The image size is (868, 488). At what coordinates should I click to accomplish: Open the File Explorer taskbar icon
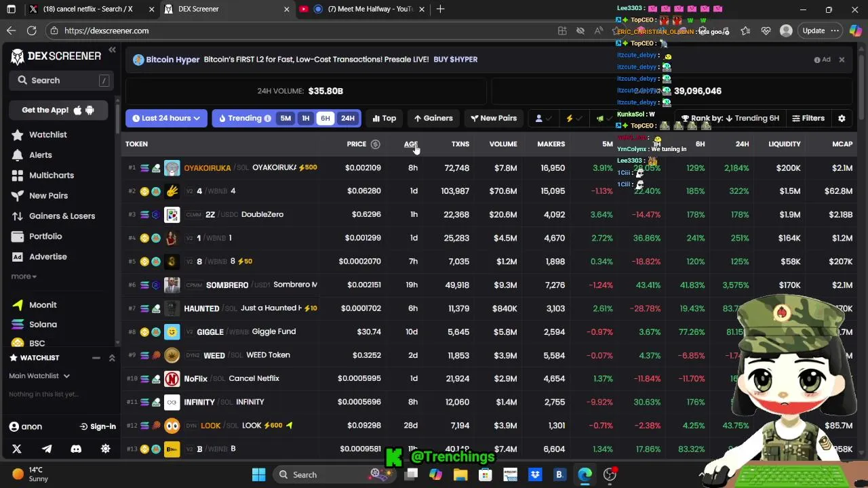point(460,474)
